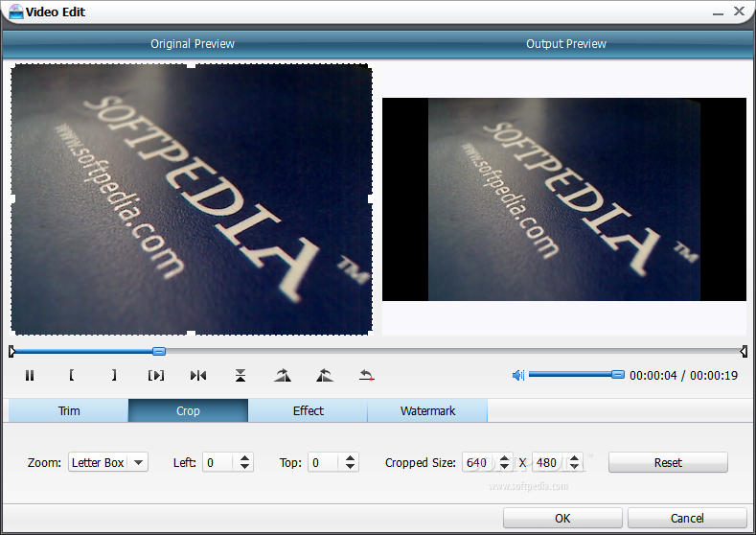Click the 00:00:04 / 00:00:19 time display

(684, 375)
